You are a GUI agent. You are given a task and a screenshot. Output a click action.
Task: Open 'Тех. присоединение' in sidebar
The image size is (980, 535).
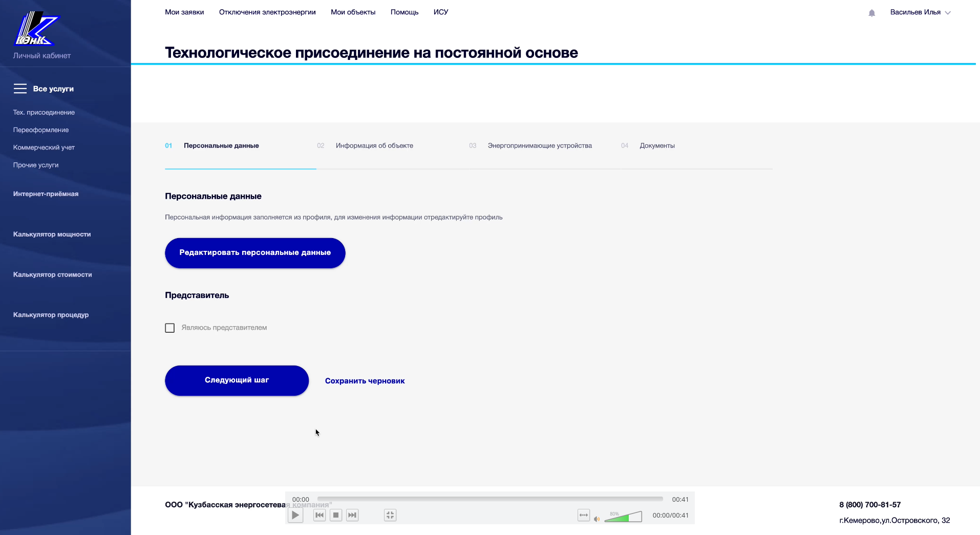[x=44, y=113]
